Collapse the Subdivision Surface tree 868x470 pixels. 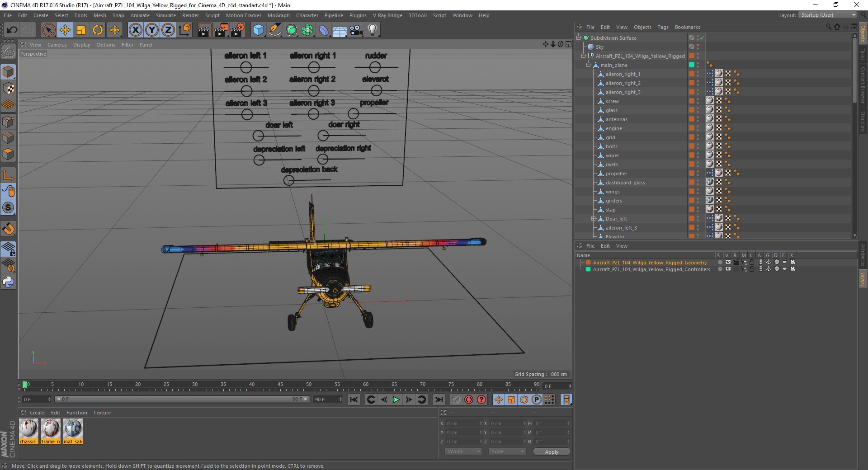tap(578, 38)
